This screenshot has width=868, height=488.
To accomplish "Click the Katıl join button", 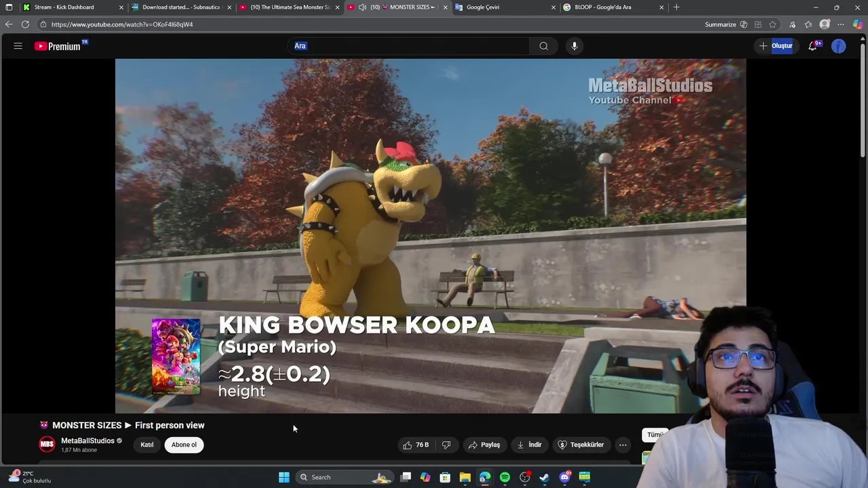I will click(147, 445).
